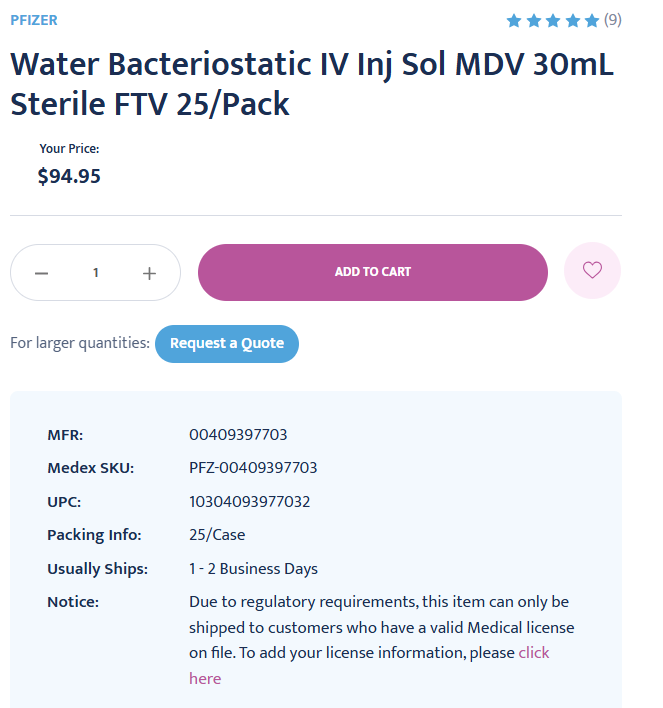Click the third rating star
The width and height of the screenshot is (663, 708).
pos(553,20)
